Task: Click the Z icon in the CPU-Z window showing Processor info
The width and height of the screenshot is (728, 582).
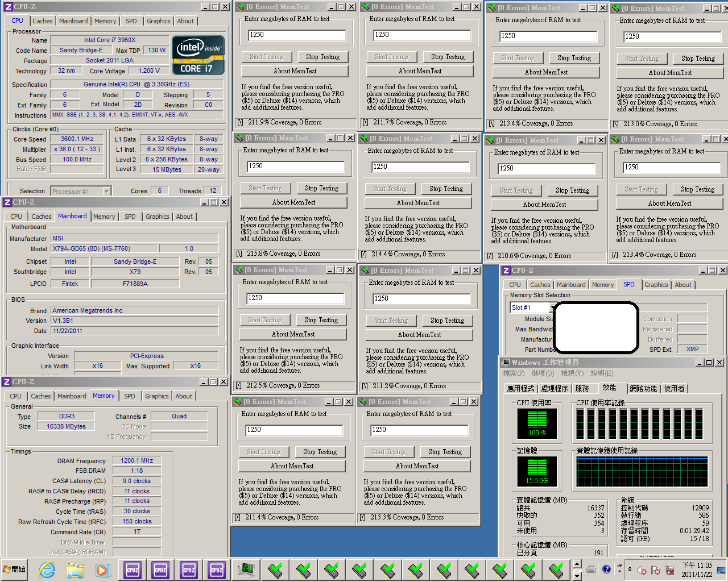Action: 7,7
